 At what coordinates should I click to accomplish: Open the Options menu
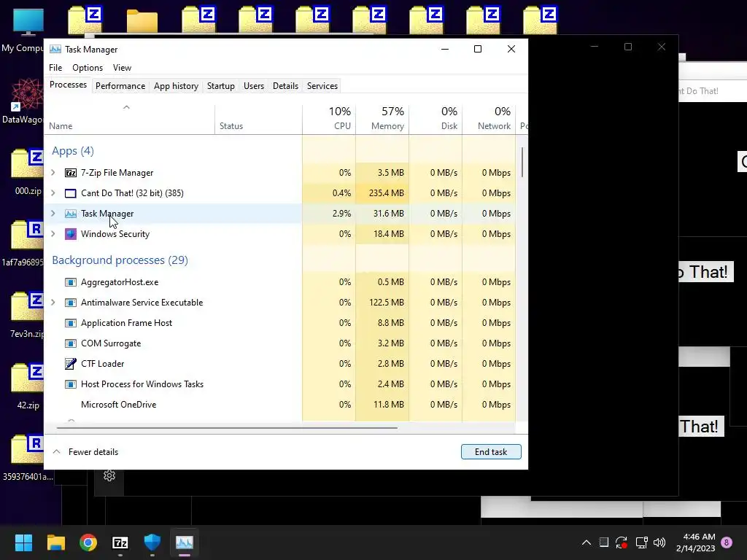(88, 68)
